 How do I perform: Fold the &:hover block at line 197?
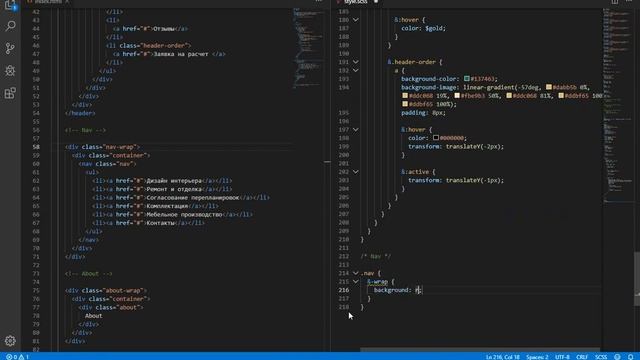click(356, 129)
